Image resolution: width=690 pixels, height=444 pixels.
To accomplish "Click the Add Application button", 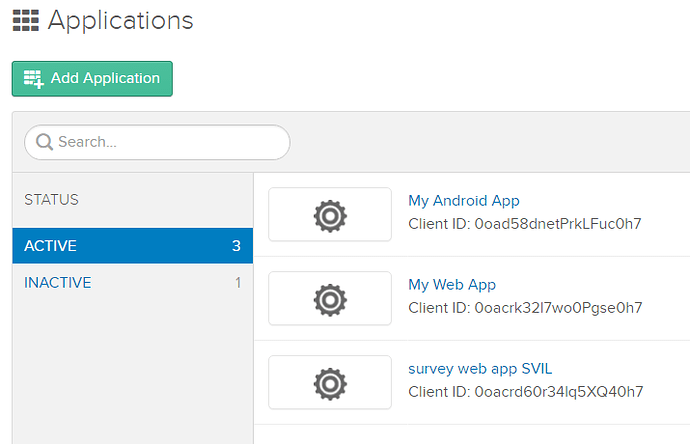I will click(x=92, y=79).
